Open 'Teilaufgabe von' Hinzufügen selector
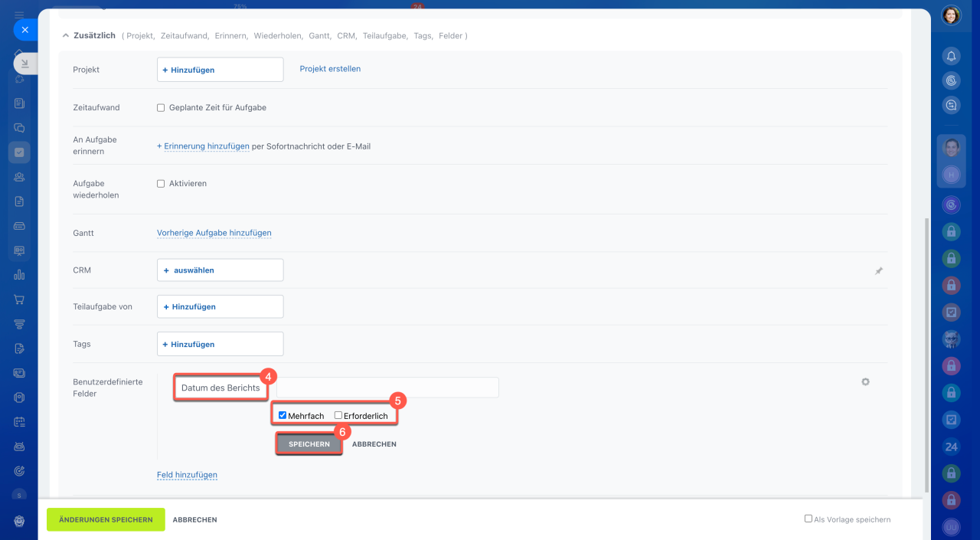 220,306
